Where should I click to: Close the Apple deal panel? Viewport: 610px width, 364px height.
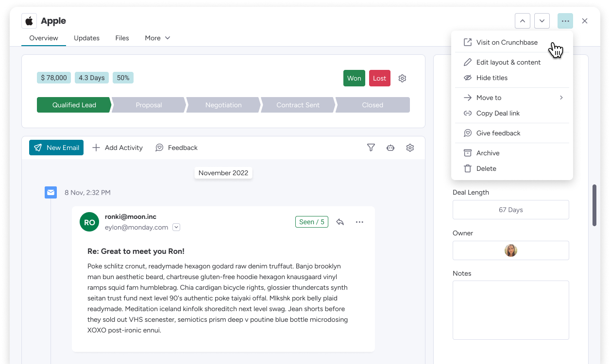click(x=585, y=21)
